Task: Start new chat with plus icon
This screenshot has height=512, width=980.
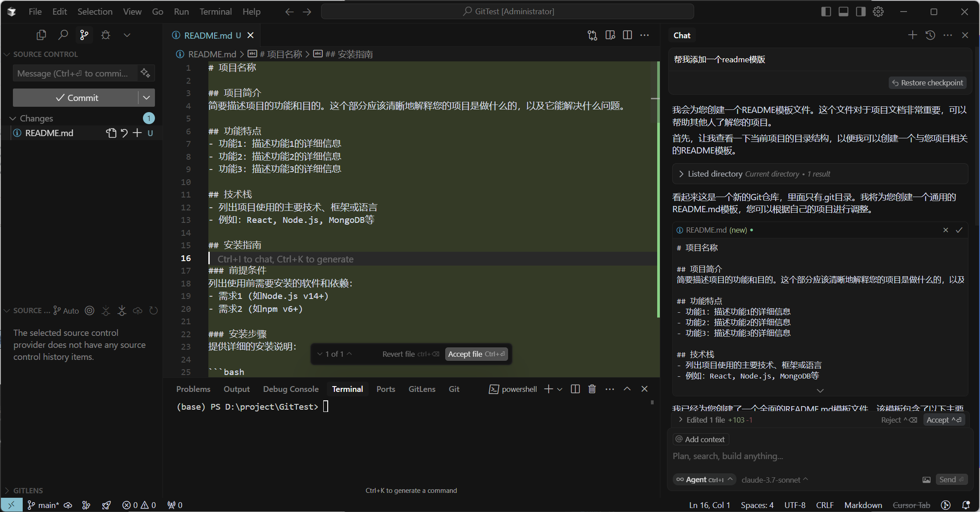Action: tap(912, 35)
